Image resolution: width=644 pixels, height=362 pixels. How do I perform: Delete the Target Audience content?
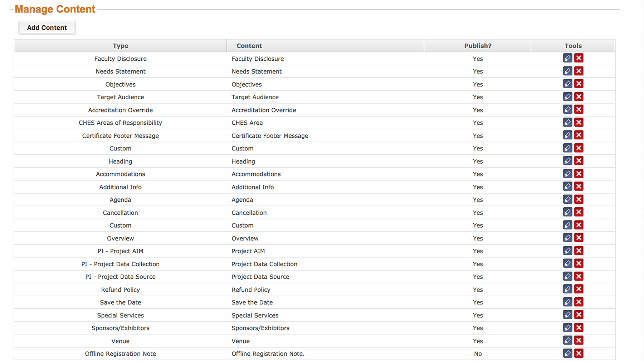(x=579, y=97)
